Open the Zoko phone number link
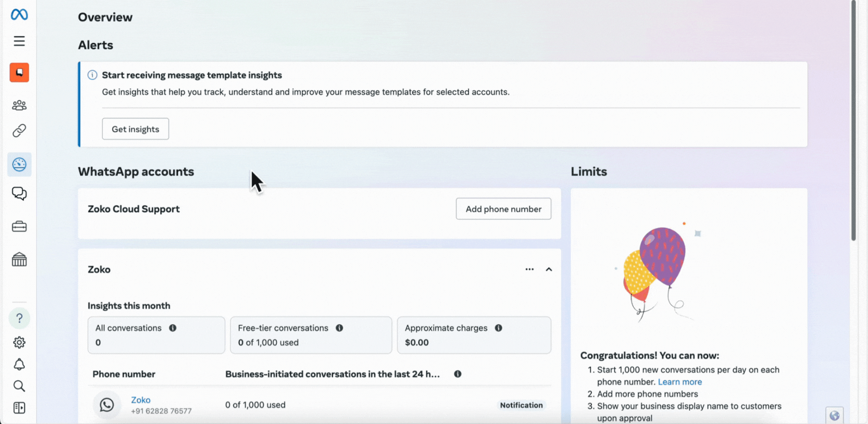 click(141, 400)
